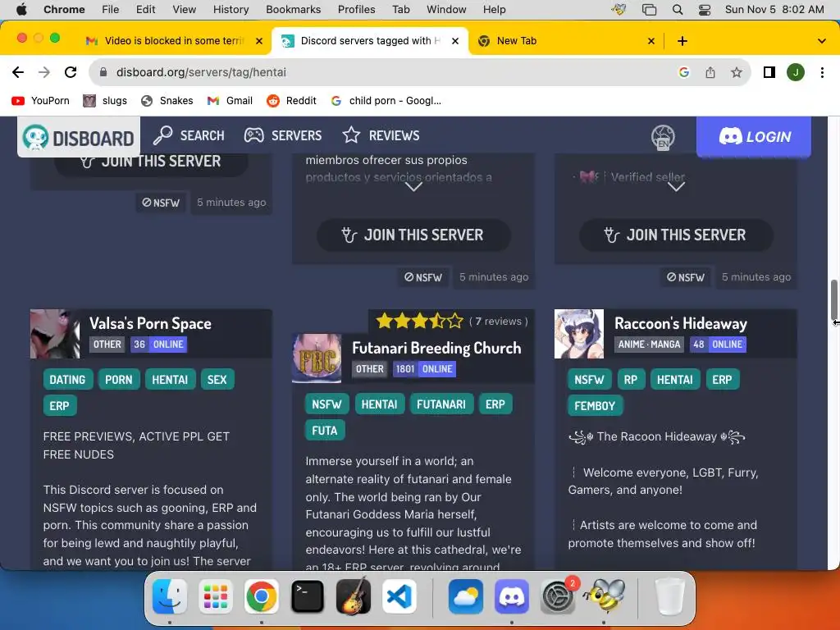Close the Discord servers tab
The height and width of the screenshot is (630, 840).
(455, 41)
